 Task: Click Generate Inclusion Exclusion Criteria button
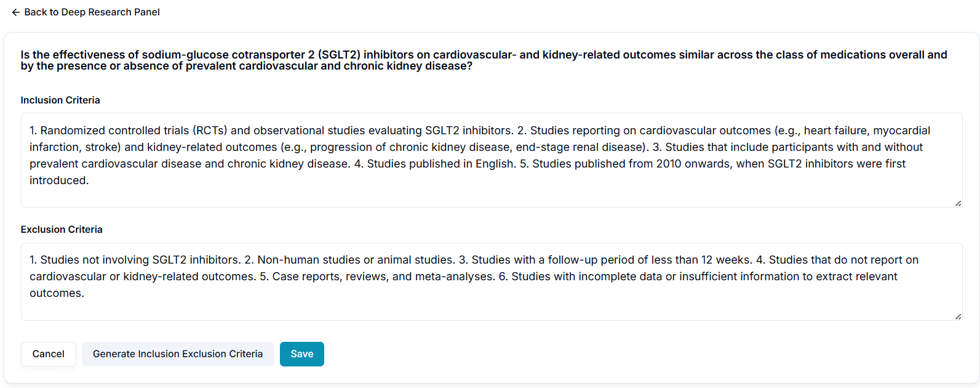[178, 354]
